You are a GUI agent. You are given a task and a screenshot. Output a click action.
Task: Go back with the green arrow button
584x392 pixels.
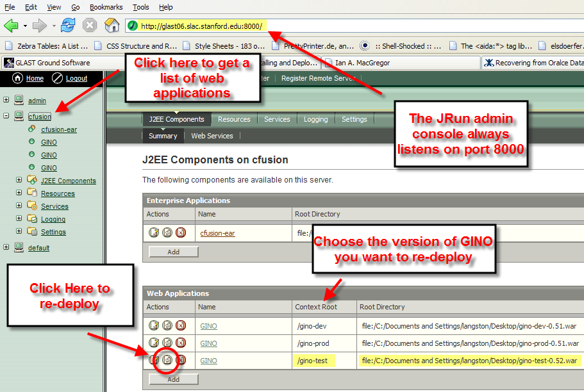11,26
